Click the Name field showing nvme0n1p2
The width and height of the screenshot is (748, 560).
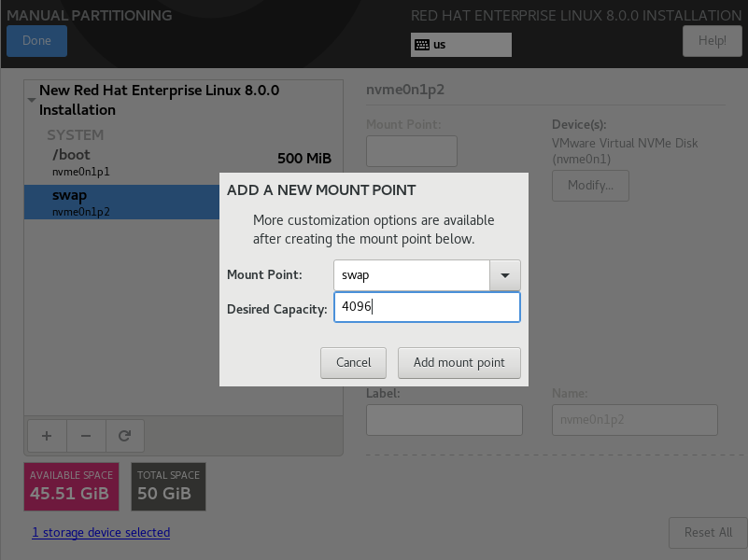634,420
